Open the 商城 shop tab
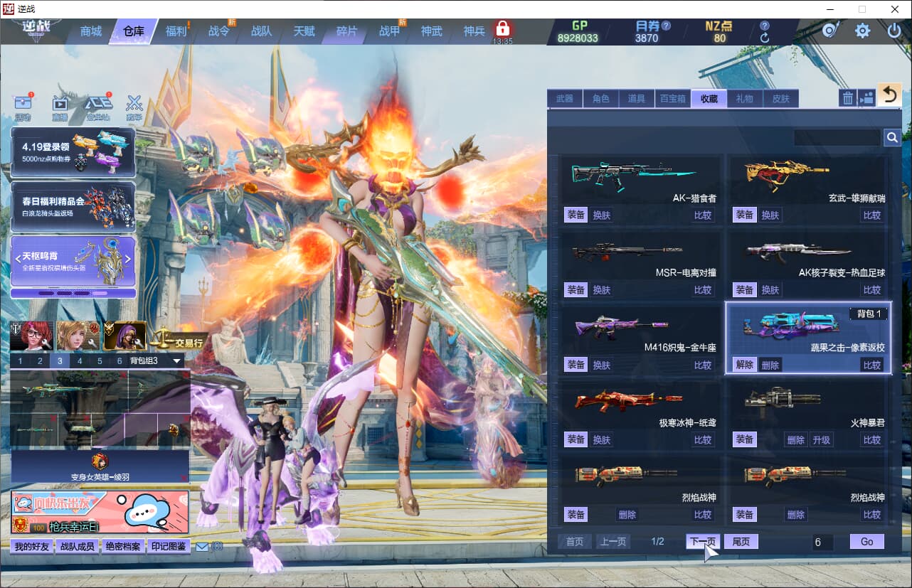912x588 pixels. [x=91, y=31]
